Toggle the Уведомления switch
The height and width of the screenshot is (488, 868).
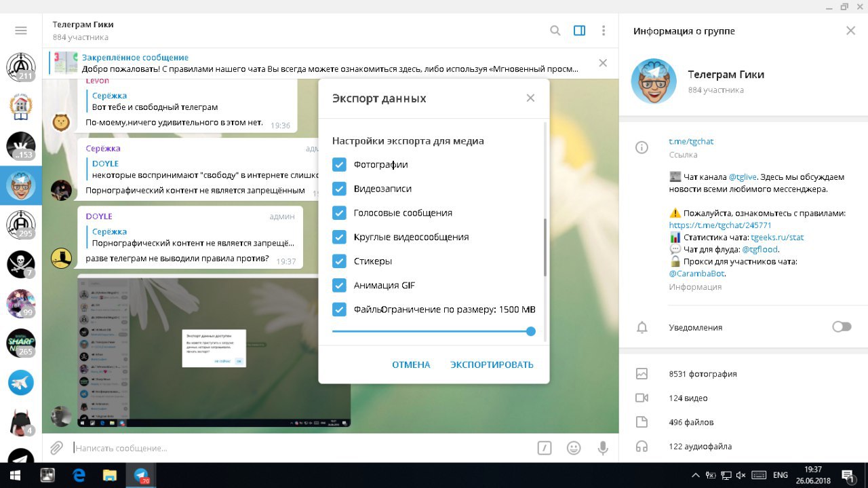click(842, 327)
